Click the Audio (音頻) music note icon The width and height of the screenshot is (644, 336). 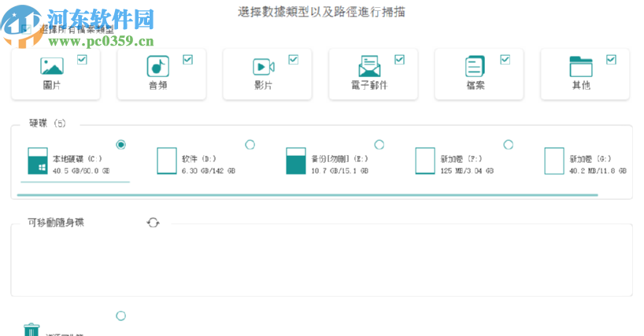[158, 66]
